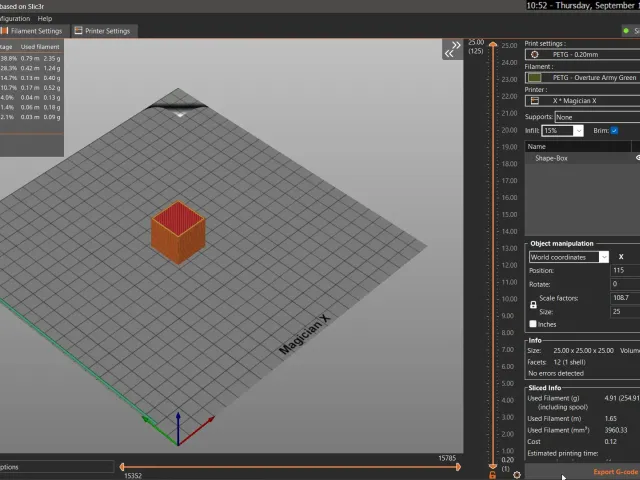
Task: Enable the Inches checkbox
Action: [533, 324]
